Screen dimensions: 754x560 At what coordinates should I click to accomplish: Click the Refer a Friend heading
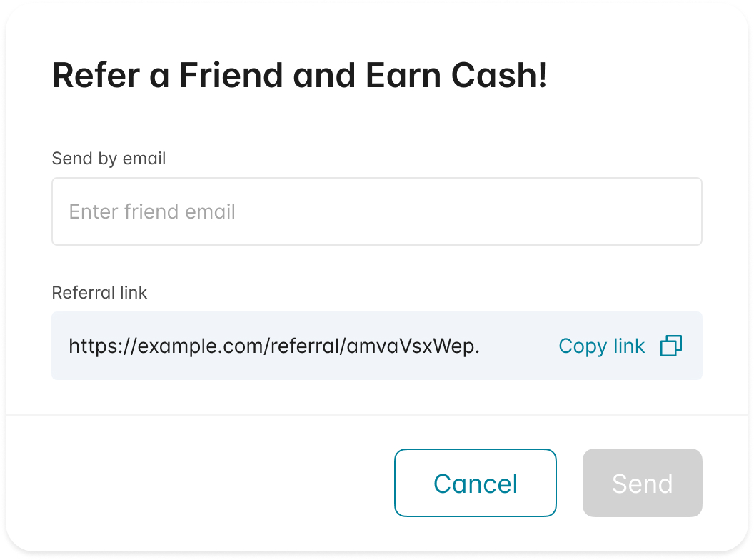click(299, 76)
